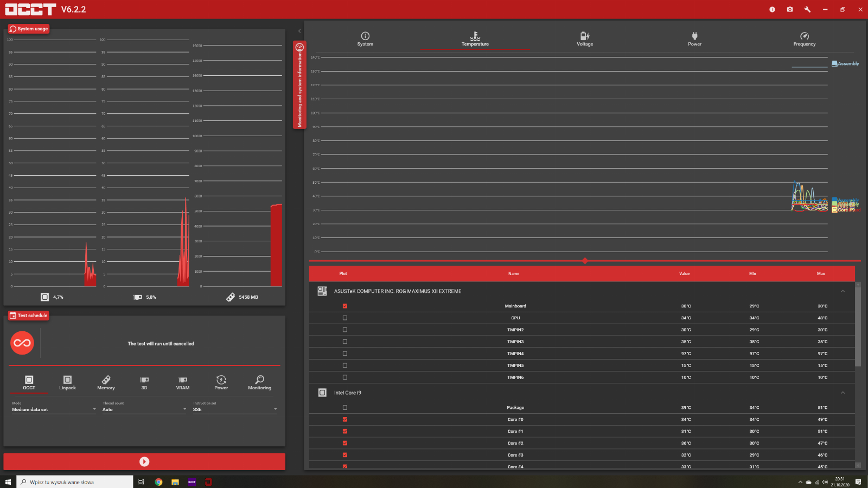Screen dimensions: 868x488
Task: Uncheck the Core #3 plot checkbox
Action: point(345,455)
